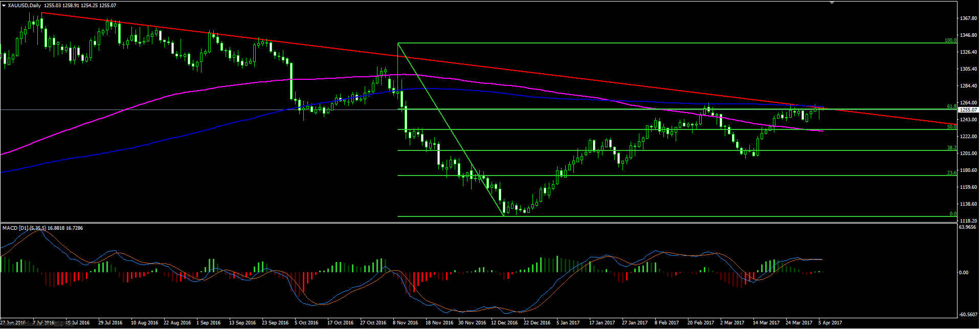The height and width of the screenshot is (329, 980).
Task: Click the 8 Nov 2016 date marker
Action: (405, 323)
